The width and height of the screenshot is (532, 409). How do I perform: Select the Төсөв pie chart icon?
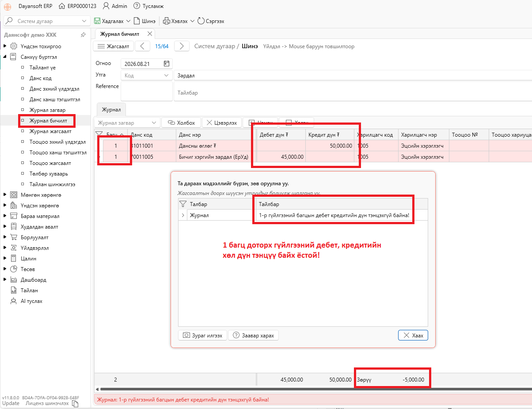click(13, 269)
